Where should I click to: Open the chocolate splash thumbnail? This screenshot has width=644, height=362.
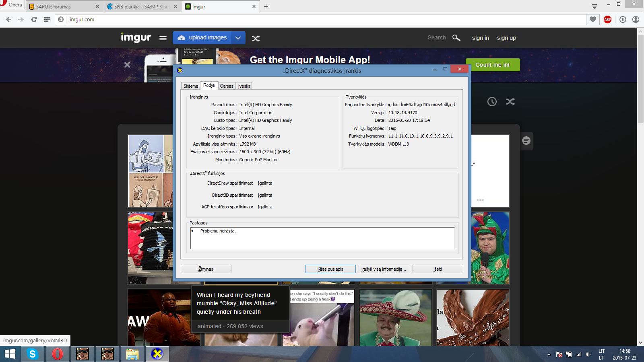(x=473, y=317)
